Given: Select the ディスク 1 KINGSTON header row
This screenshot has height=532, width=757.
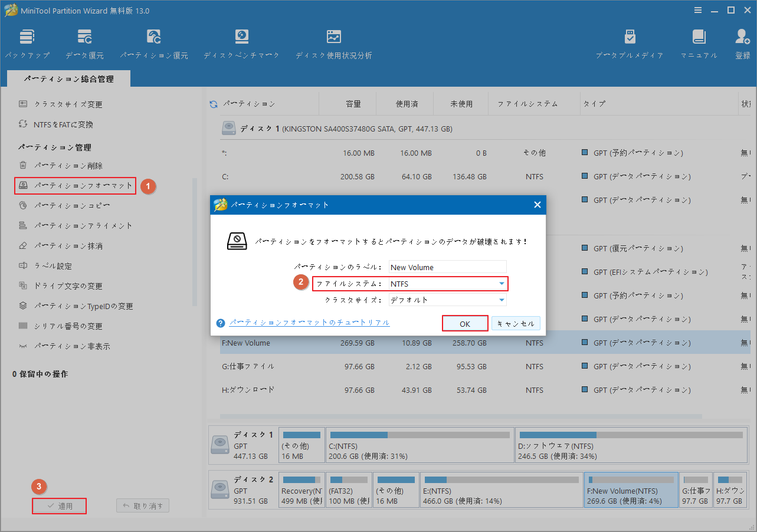Looking at the screenshot, I should [x=485, y=128].
